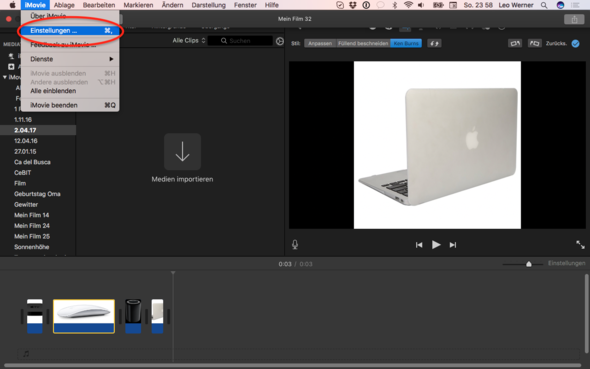Click the Zurücks. reset button
Viewport: 590px width, 369px height.
(x=556, y=44)
